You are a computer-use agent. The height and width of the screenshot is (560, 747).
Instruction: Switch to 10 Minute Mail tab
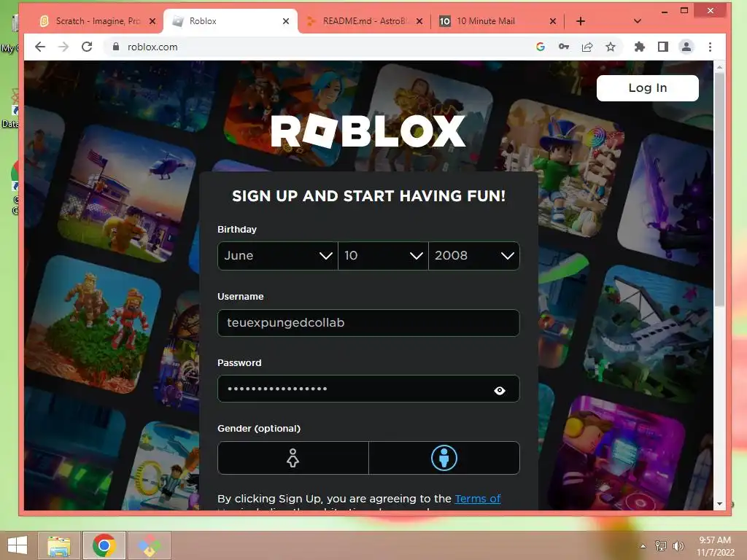tap(498, 21)
